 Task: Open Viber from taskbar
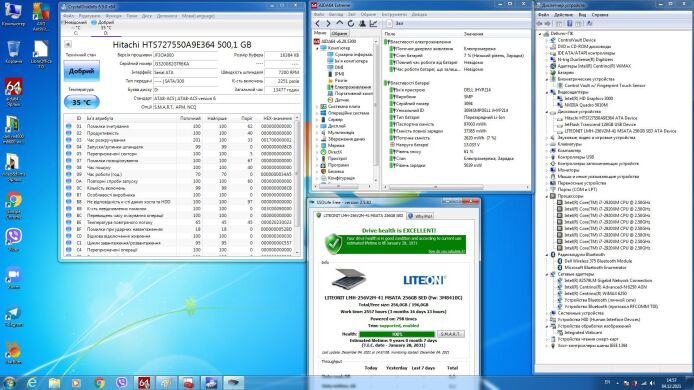click(121, 382)
